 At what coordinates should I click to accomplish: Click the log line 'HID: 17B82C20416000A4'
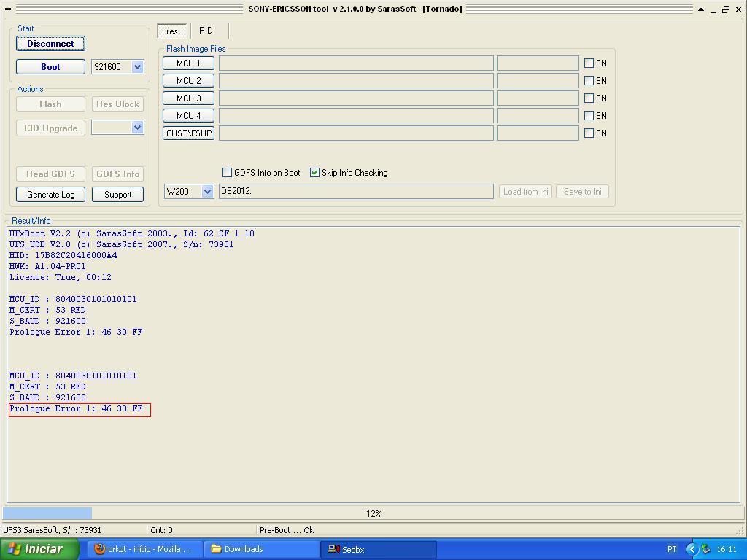click(63, 255)
